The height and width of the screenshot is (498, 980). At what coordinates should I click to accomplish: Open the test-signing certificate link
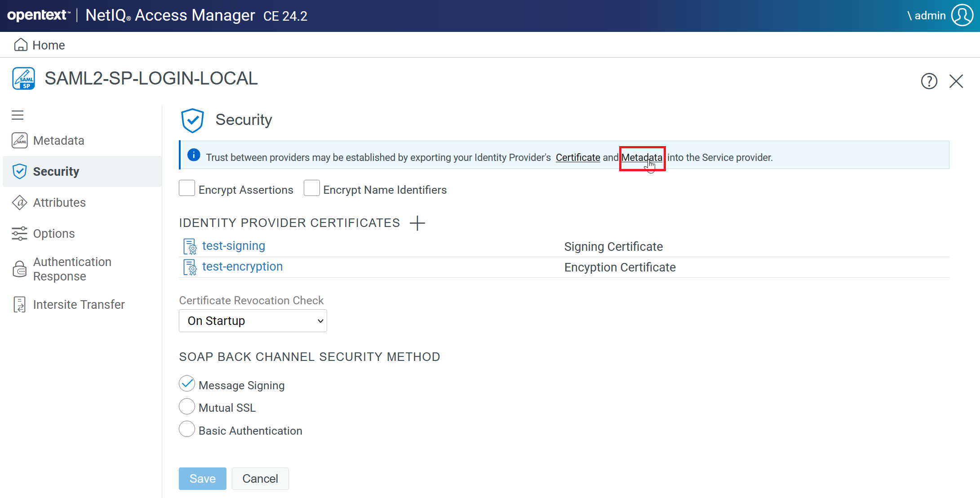tap(233, 246)
